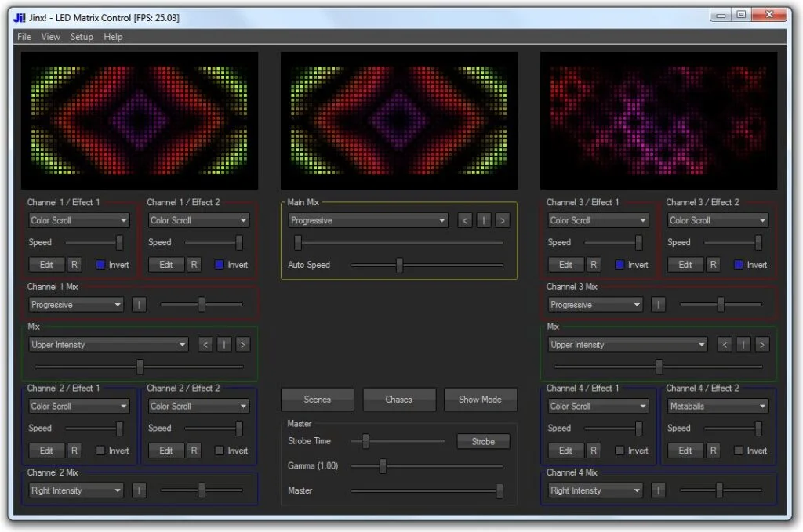This screenshot has height=532, width=803.
Task: Open the Scenes window
Action: coord(318,400)
